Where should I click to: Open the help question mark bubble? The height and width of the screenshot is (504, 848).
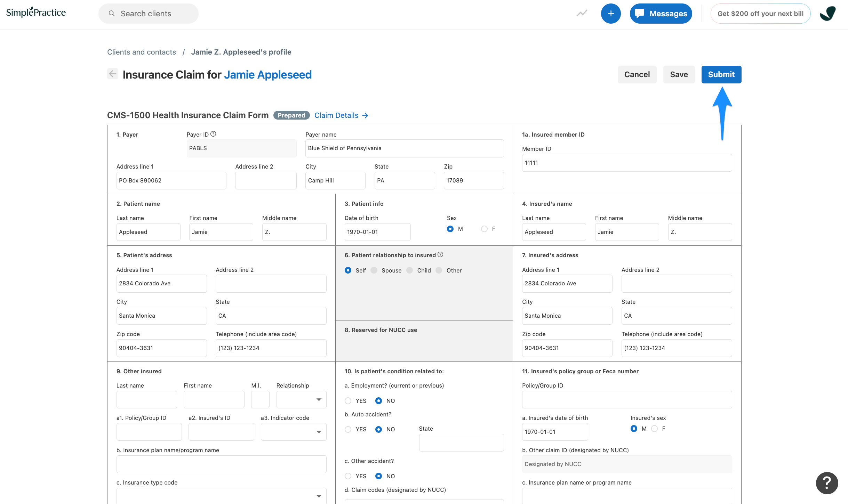click(x=827, y=483)
